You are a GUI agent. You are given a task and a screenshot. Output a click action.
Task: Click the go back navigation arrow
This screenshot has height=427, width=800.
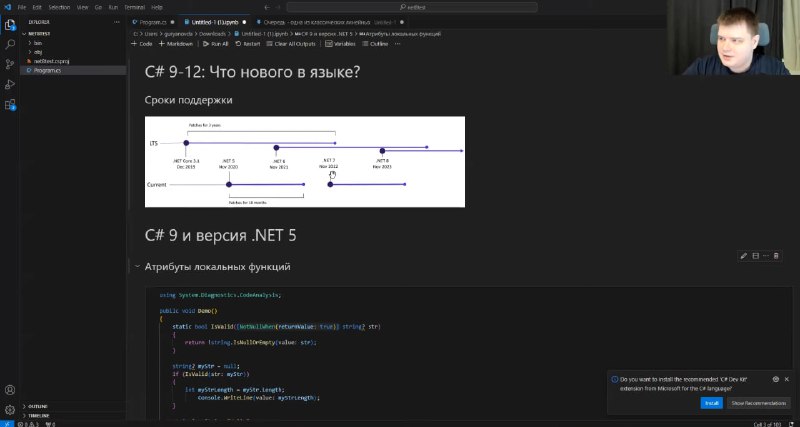point(267,7)
